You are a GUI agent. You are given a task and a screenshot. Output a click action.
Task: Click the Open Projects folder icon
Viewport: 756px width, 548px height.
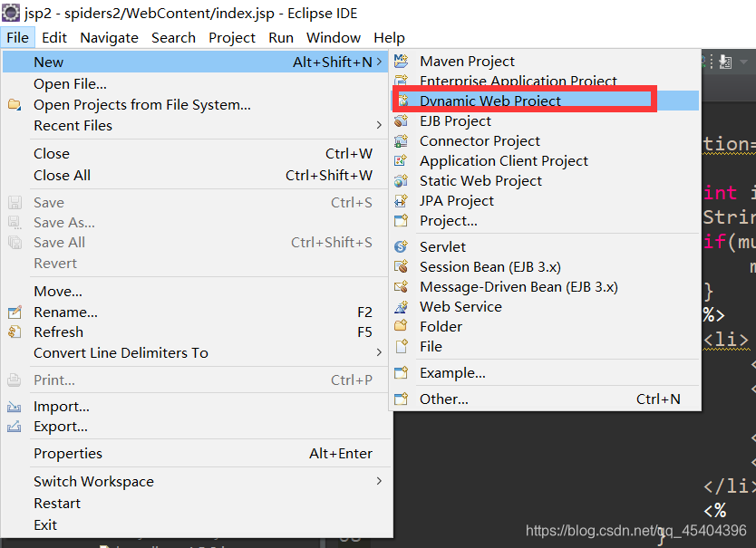[15, 104]
